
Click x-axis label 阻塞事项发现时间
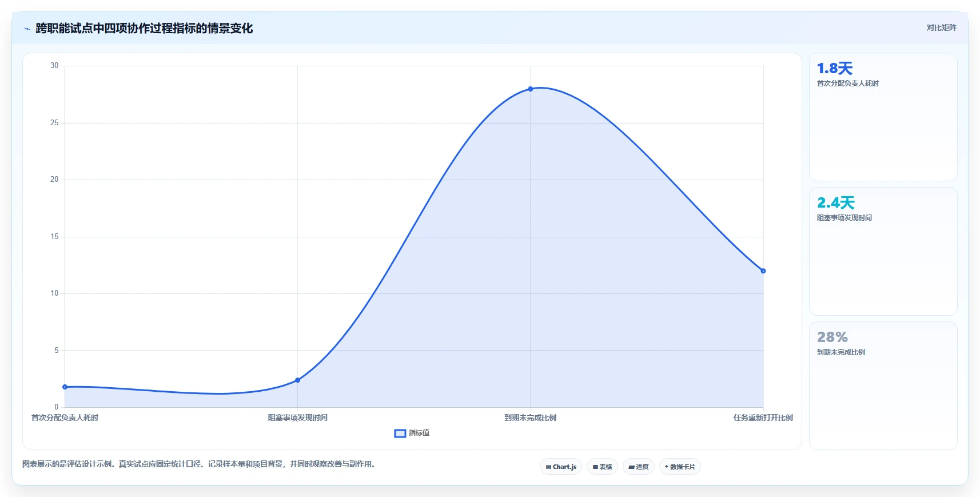point(297,418)
